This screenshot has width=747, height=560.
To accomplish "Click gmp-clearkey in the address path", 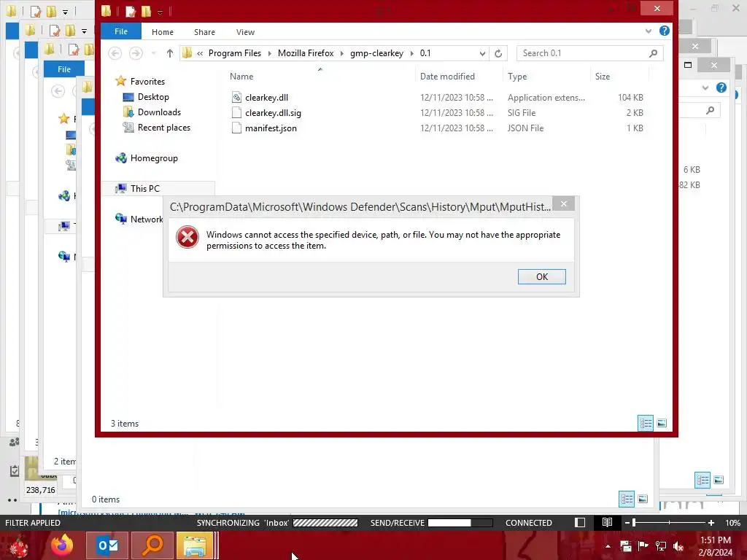I will [x=377, y=53].
